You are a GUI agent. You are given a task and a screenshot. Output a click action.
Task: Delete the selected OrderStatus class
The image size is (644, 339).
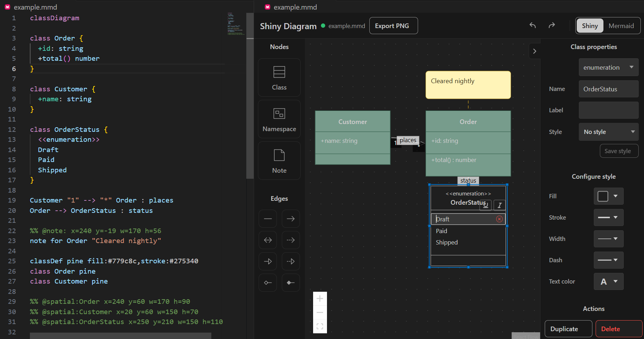pos(619,329)
